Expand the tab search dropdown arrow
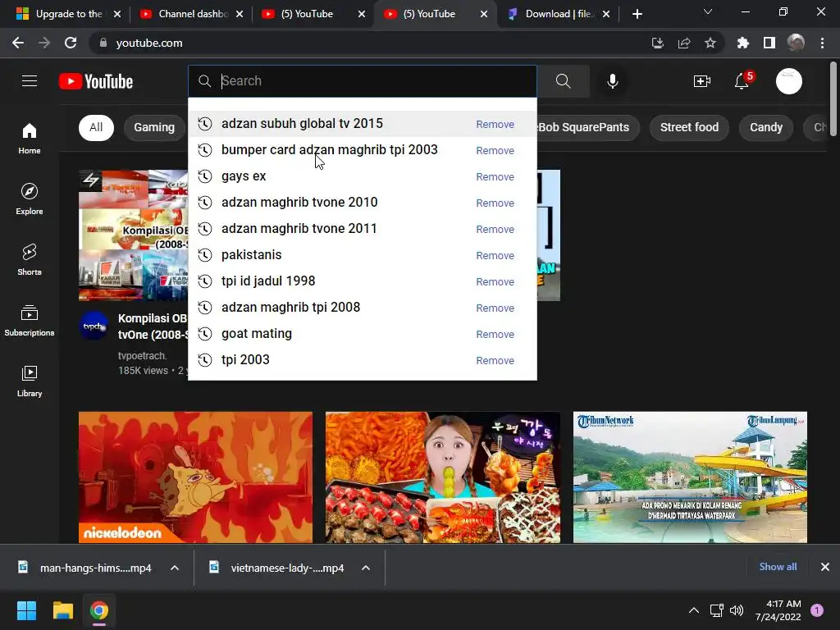The height and width of the screenshot is (630, 840). click(708, 11)
